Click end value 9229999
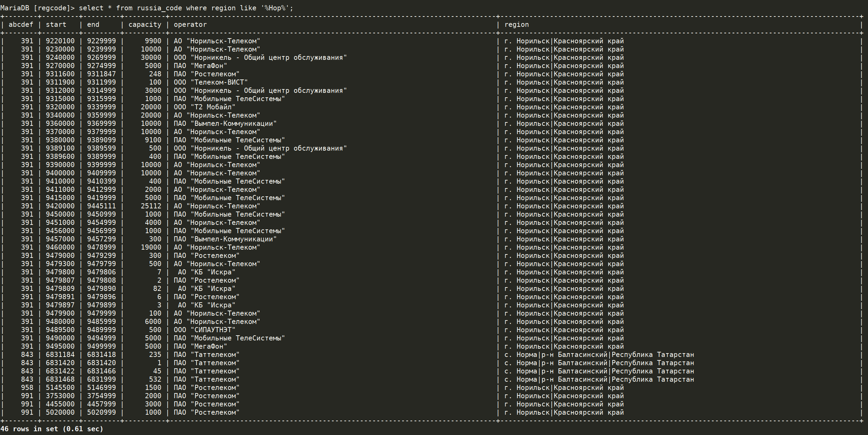868x435 pixels. pyautogui.click(x=102, y=41)
